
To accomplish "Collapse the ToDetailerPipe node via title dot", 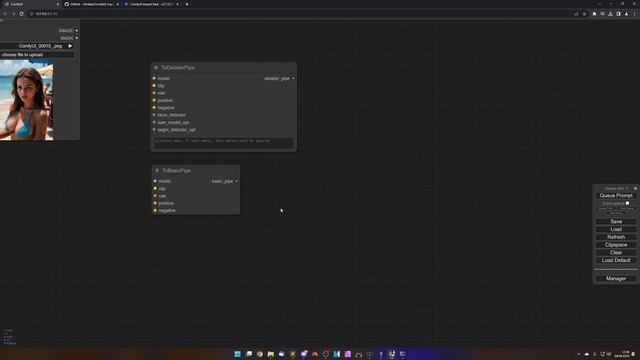I will 156,67.
